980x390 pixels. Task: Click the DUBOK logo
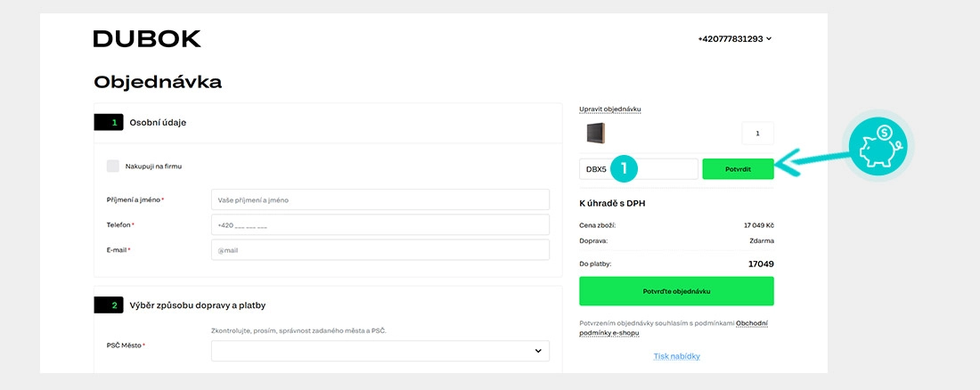click(x=147, y=39)
